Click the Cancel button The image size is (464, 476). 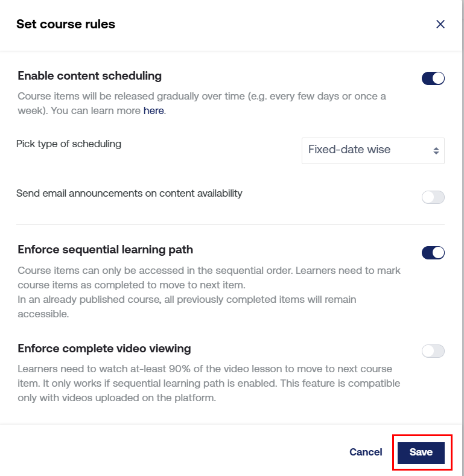[x=366, y=452]
